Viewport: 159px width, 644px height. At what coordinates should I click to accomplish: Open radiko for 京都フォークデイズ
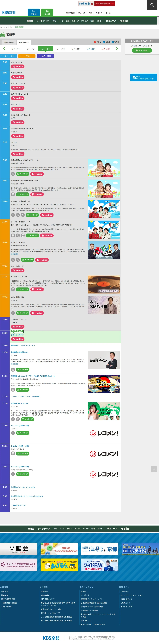coord(17,88)
